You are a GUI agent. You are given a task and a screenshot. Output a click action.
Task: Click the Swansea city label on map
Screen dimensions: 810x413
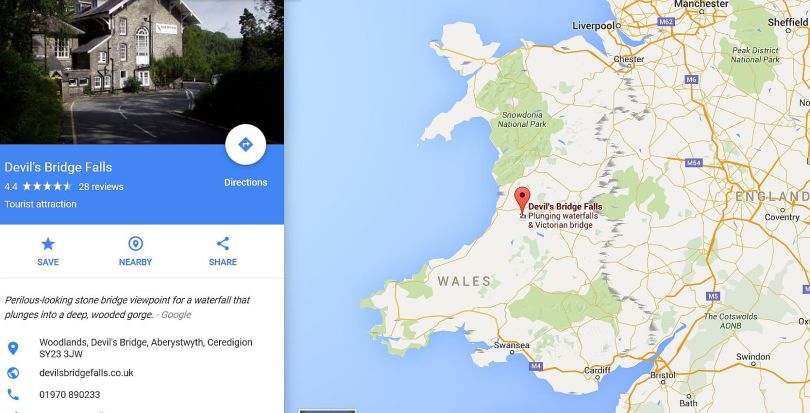[x=511, y=345]
